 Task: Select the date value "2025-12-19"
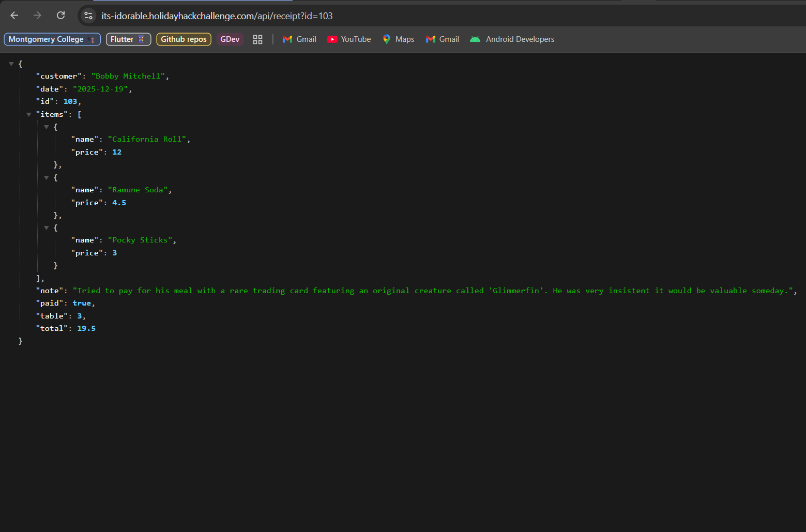100,89
